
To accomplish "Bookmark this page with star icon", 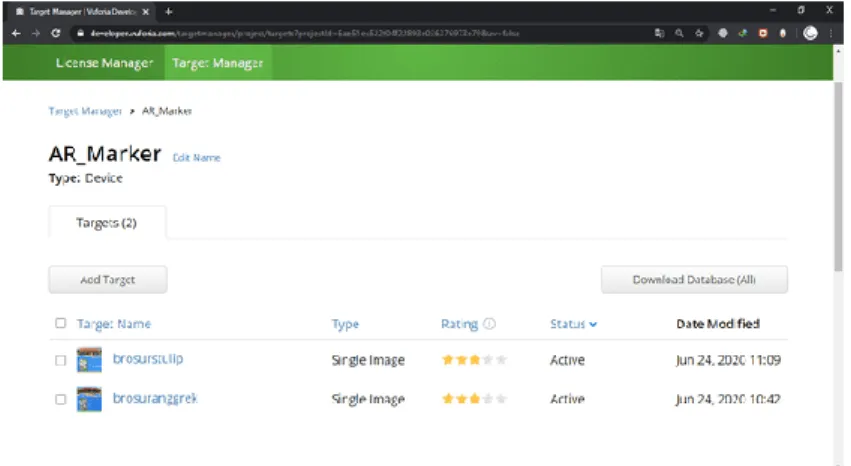I will pos(699,34).
